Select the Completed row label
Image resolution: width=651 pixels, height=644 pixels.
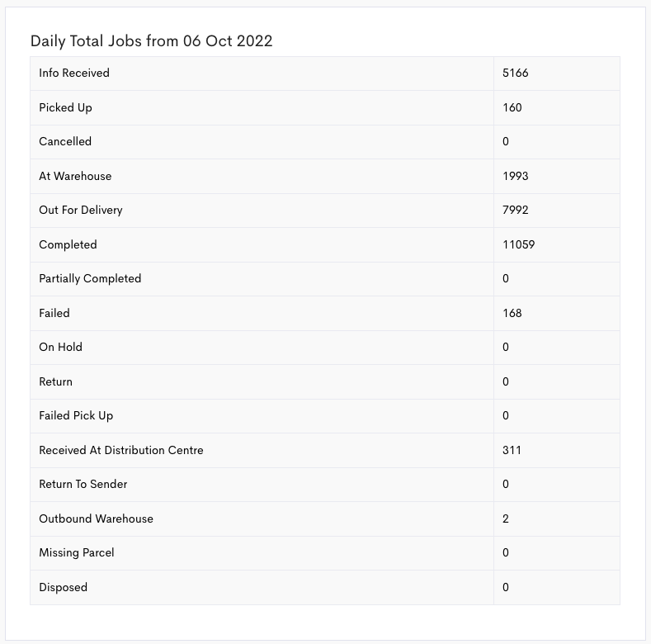[x=68, y=244]
